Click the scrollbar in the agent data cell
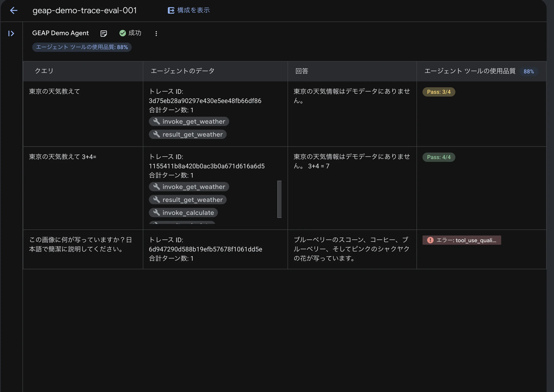The width and height of the screenshot is (554, 392). click(x=279, y=199)
